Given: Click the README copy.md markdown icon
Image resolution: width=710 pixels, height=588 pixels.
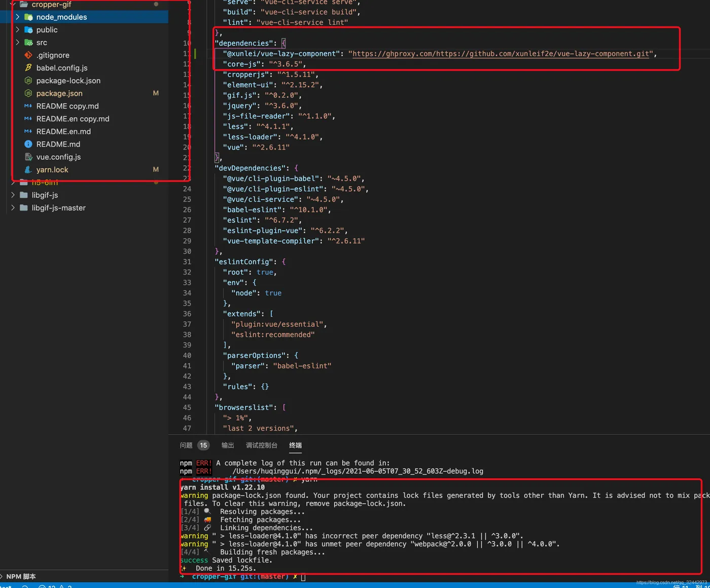Looking at the screenshot, I should (x=28, y=106).
